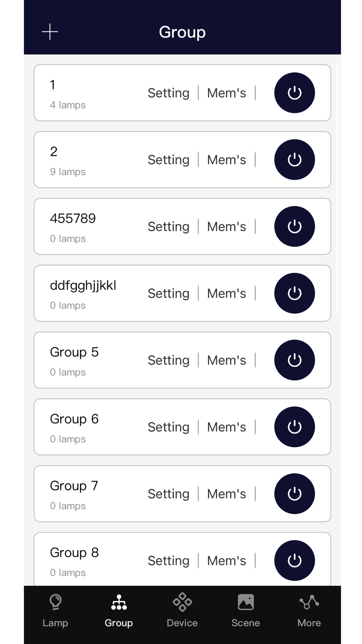
Task: Open the More tab icon
Action: (x=309, y=602)
